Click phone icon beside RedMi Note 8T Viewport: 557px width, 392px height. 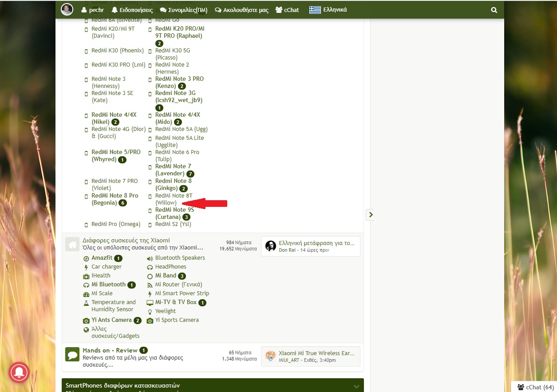coord(150,196)
